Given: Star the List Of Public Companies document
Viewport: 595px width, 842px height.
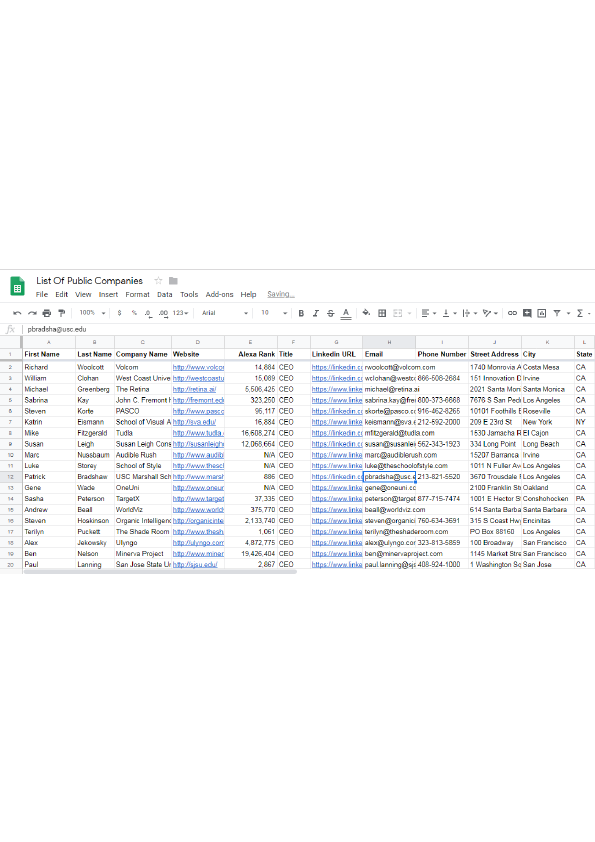Looking at the screenshot, I should (x=158, y=280).
